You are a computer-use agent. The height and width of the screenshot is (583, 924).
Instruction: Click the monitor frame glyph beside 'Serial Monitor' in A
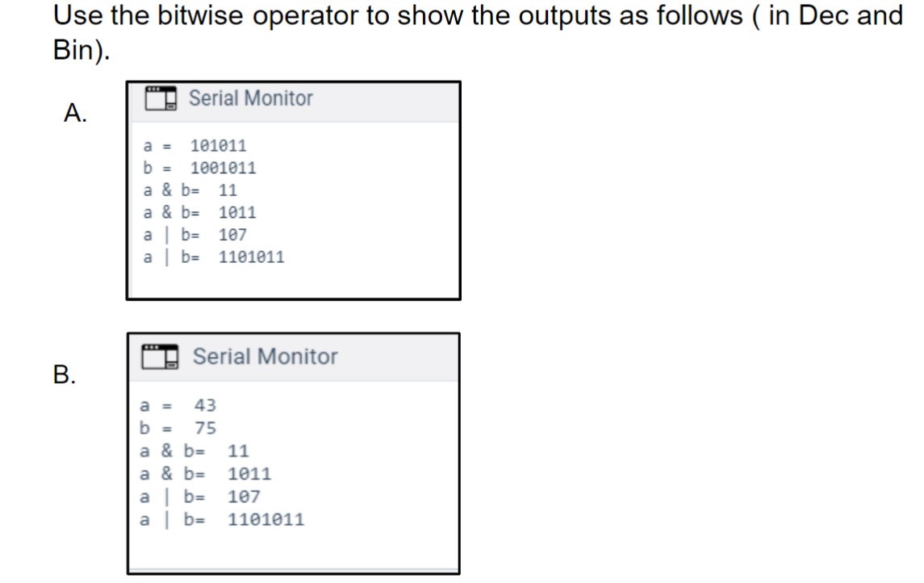(x=161, y=98)
